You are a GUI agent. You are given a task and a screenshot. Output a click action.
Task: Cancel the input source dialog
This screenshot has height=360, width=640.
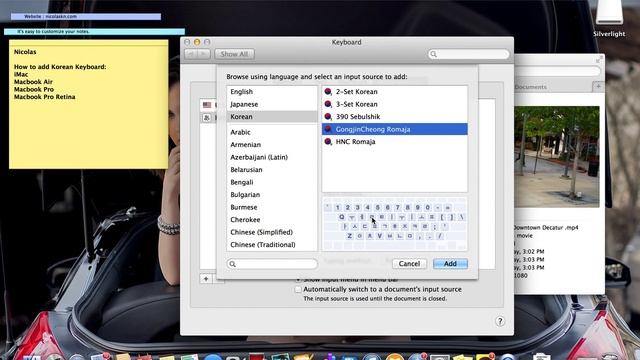pyautogui.click(x=409, y=264)
